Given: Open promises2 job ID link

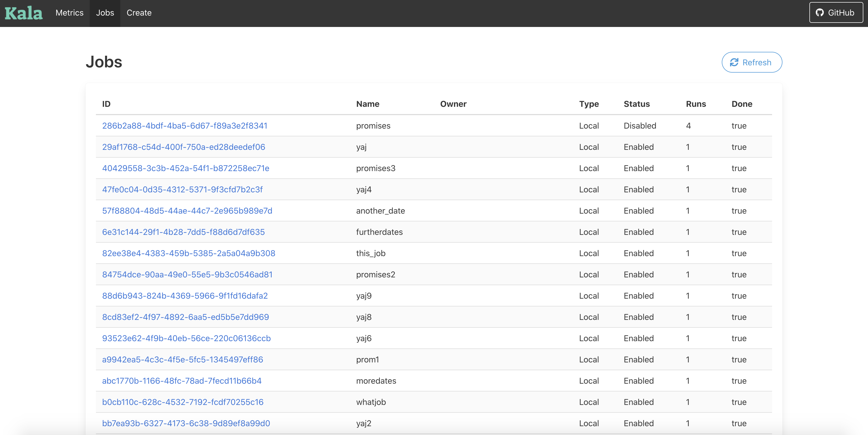Looking at the screenshot, I should (187, 274).
